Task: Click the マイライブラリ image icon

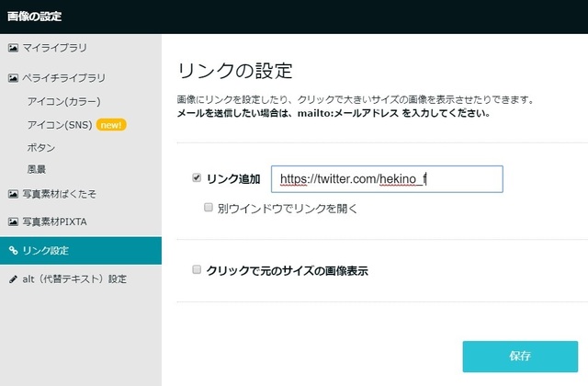Action: click(x=13, y=48)
